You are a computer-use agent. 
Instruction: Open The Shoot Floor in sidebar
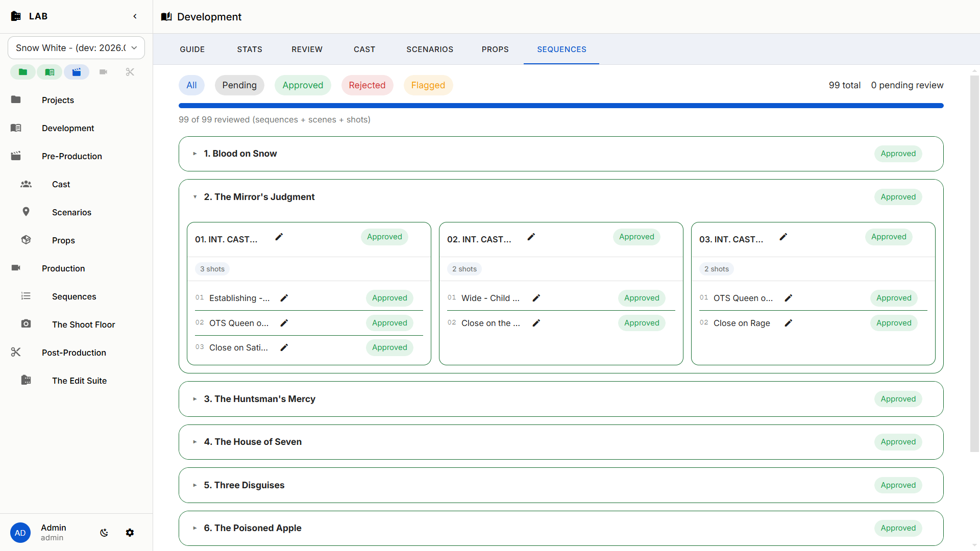[x=83, y=324]
